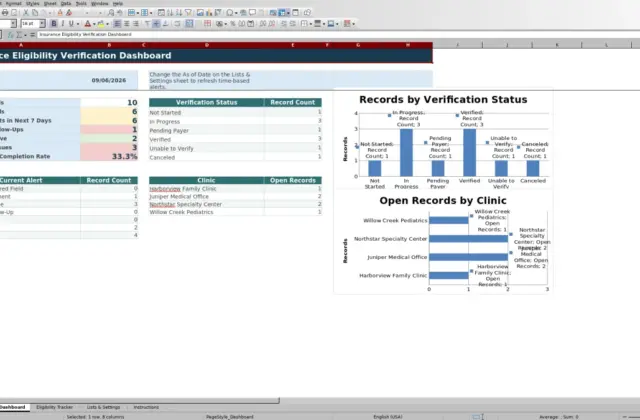The image size is (640, 420).
Task: Insert an image via toolbar icon
Action: click(200, 13)
